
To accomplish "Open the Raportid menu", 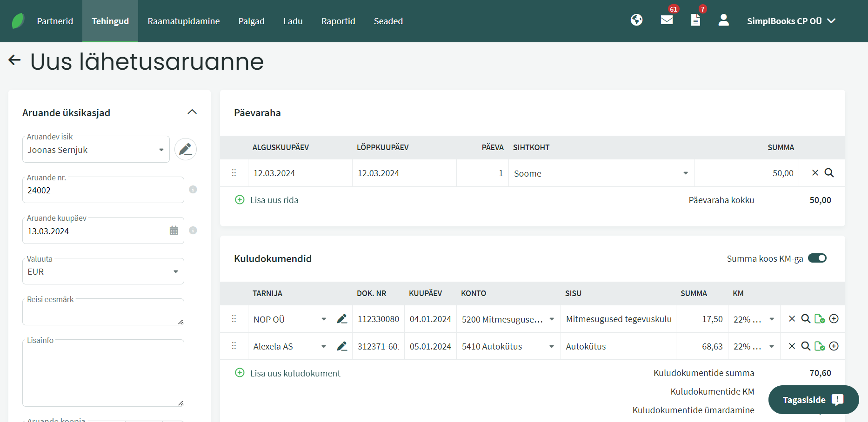I will (338, 21).
